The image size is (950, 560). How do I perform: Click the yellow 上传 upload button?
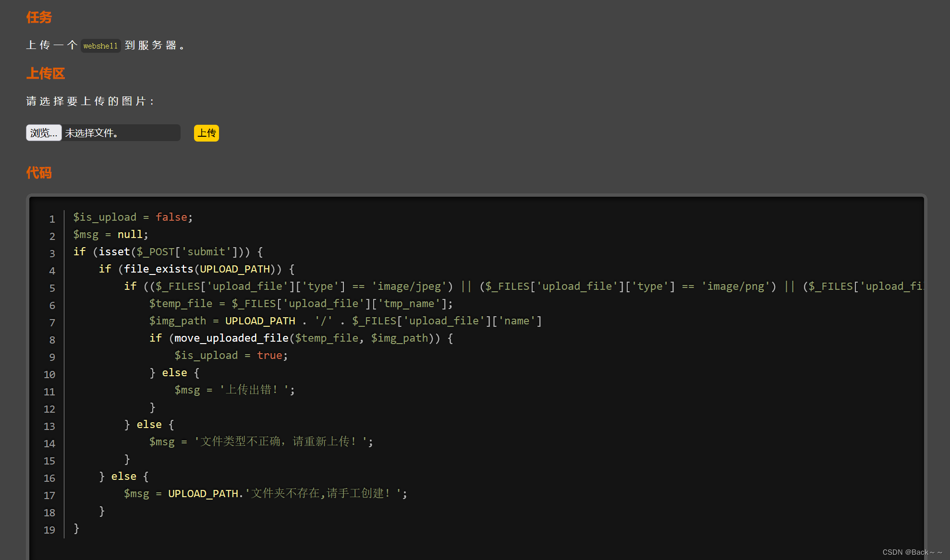click(207, 133)
